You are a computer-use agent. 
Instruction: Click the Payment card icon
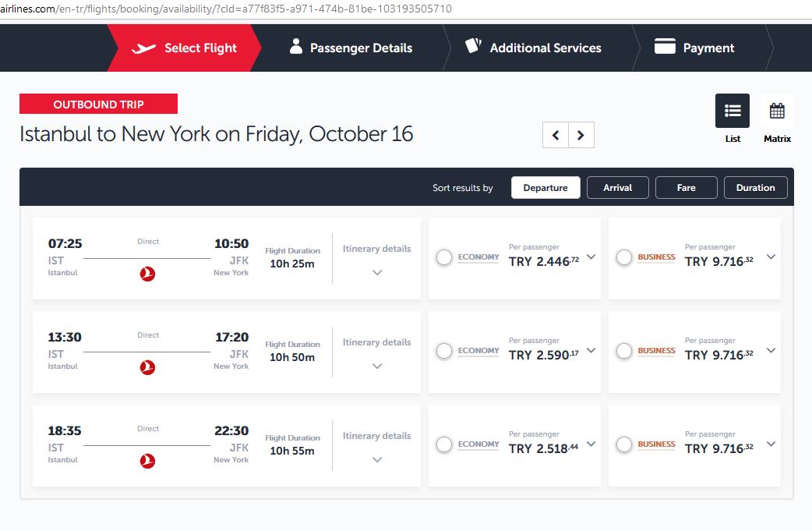point(665,46)
